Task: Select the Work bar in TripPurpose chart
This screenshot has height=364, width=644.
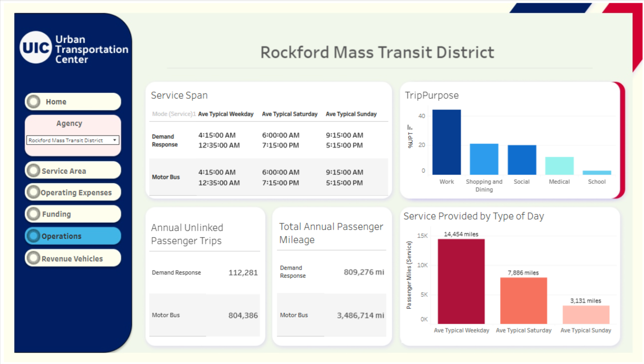Action: tap(446, 142)
